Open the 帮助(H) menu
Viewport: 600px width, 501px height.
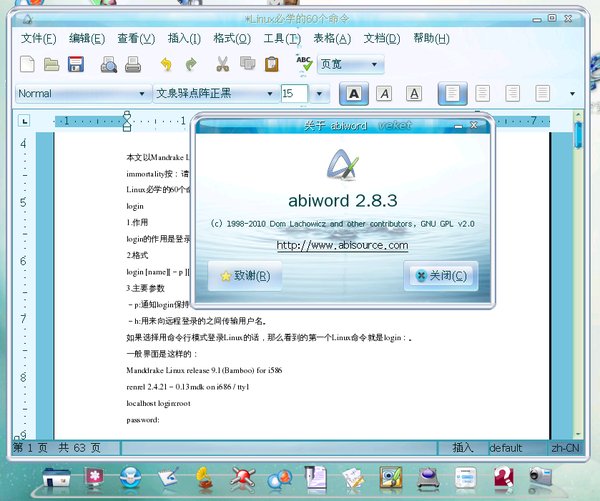tap(432, 38)
